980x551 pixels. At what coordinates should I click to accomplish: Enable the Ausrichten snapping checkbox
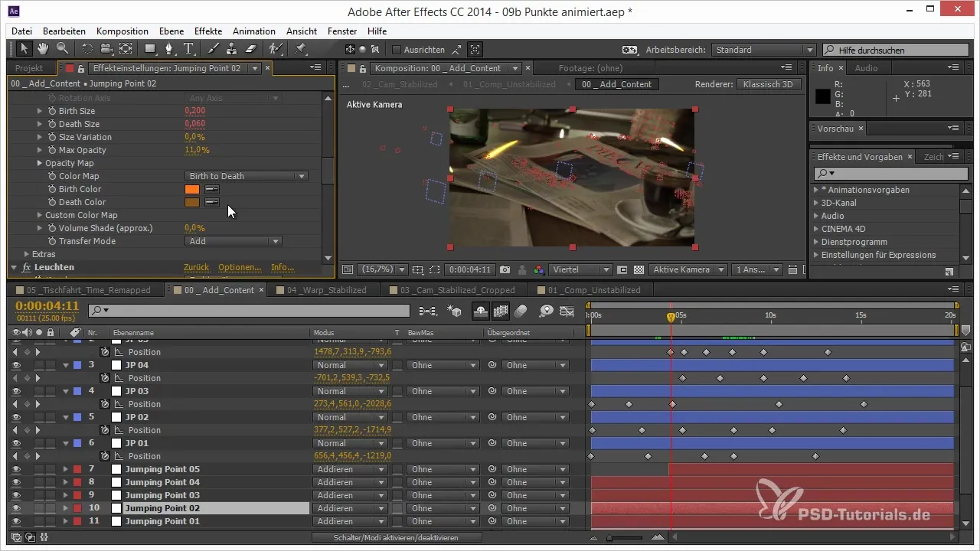click(x=397, y=50)
